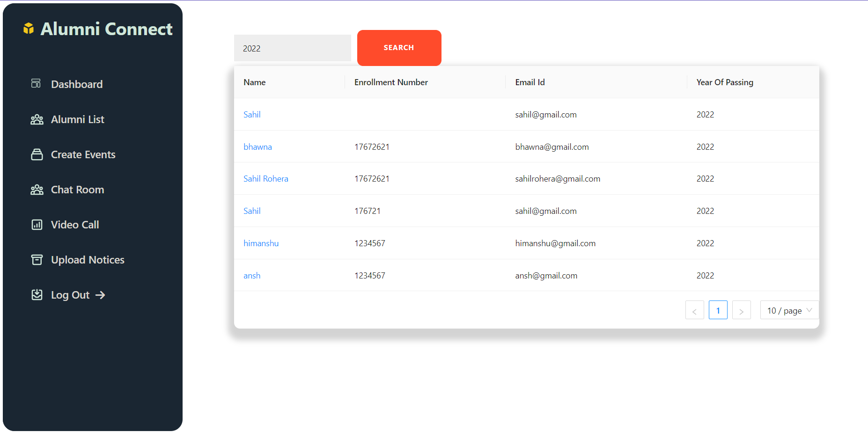The image size is (868, 432).
Task: Open himanshu's profile link
Action: pos(261,243)
